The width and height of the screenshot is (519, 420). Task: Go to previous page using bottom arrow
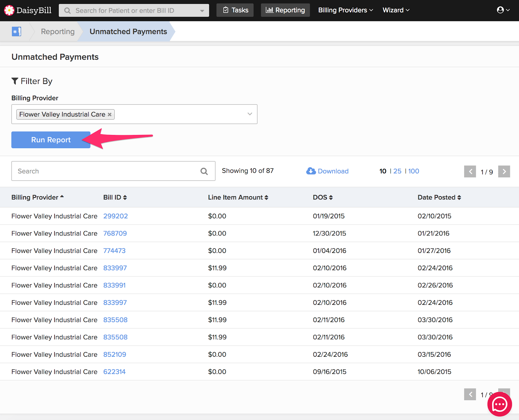[x=470, y=394]
